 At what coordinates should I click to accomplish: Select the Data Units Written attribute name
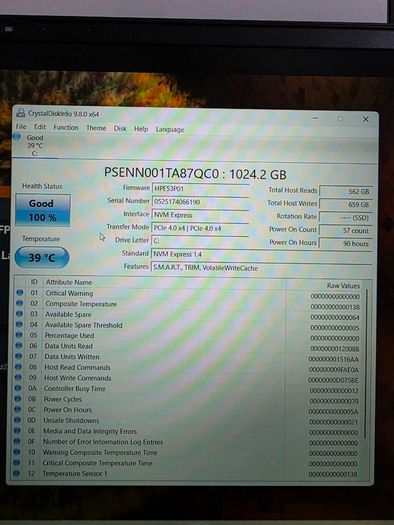coord(72,357)
